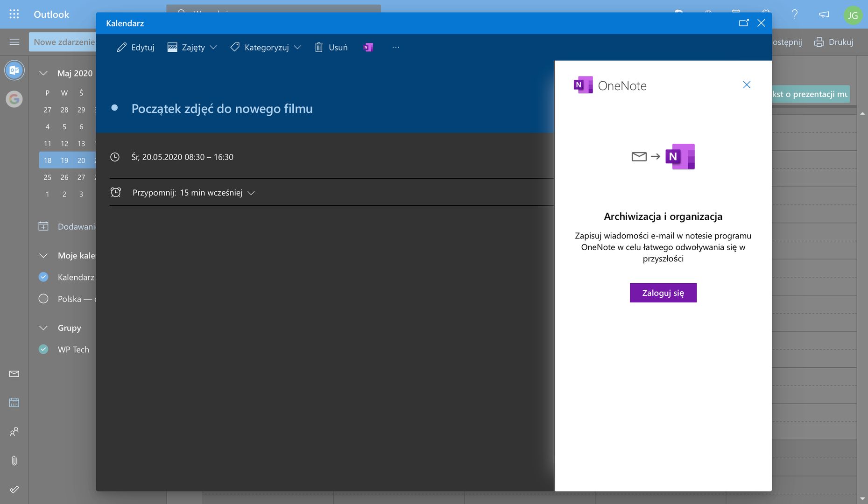Click Drukuj print button
This screenshot has width=868, height=504.
coord(834,42)
